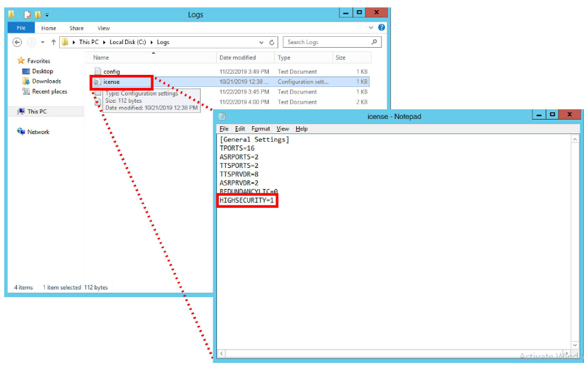Open Desktop in the navigation pane
The height and width of the screenshot is (369, 588).
[42, 71]
